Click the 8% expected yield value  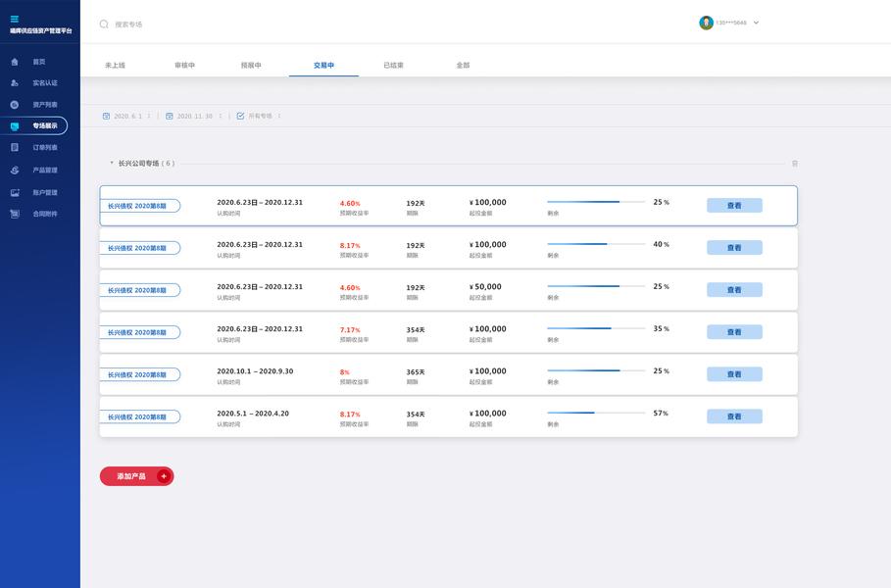coord(345,372)
